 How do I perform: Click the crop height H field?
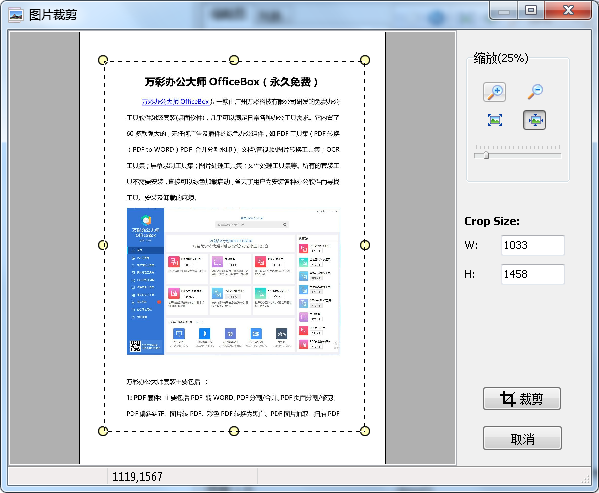point(533,274)
